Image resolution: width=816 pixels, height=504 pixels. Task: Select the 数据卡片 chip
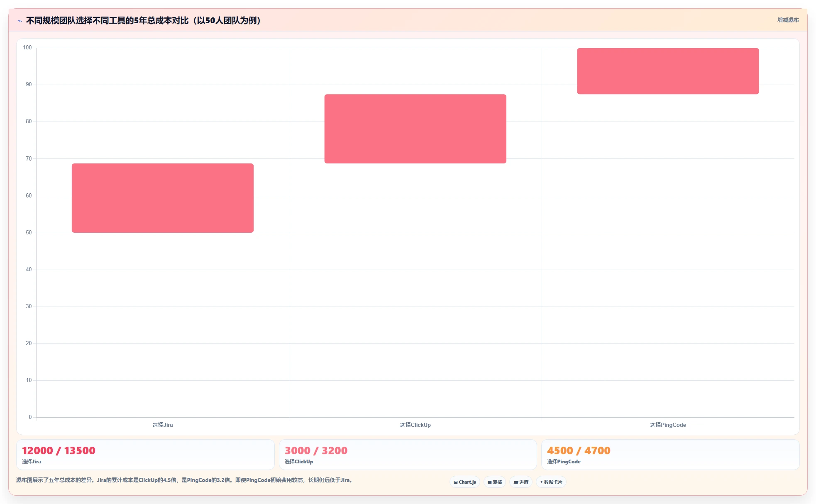click(x=551, y=482)
